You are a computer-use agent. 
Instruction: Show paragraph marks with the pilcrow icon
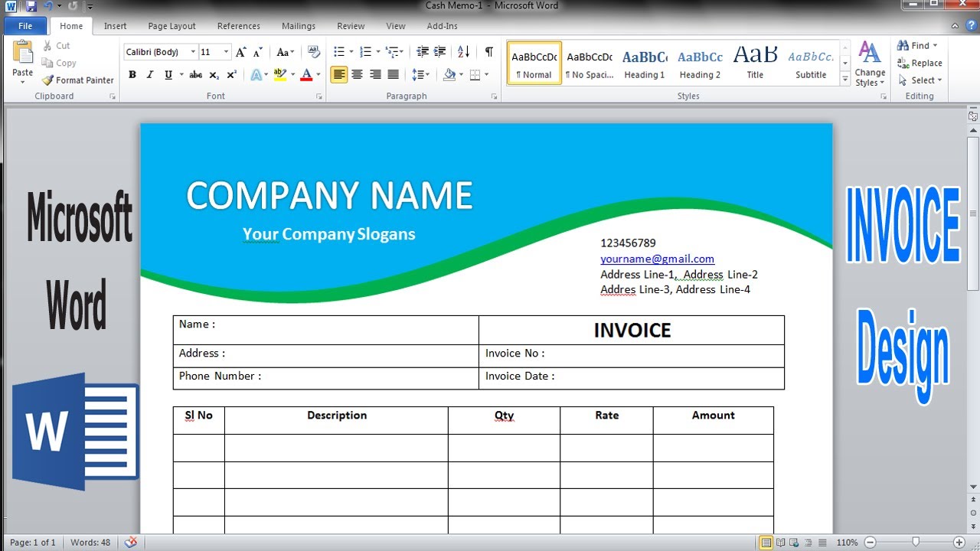pos(488,52)
